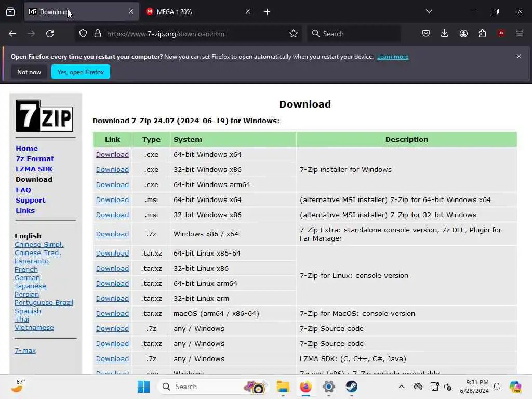Select the 7-Zip Download tab
Screen dimensions: 532x399
(82, 12)
